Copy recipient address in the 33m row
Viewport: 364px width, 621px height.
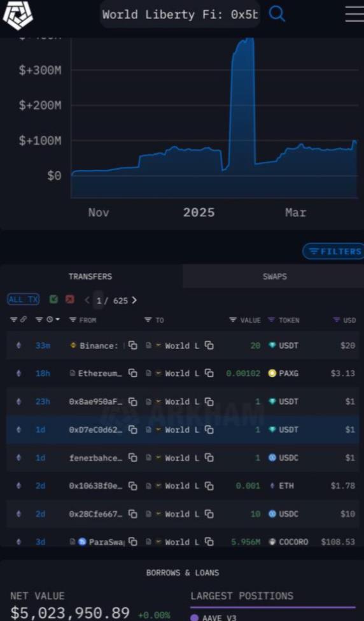[209, 345]
